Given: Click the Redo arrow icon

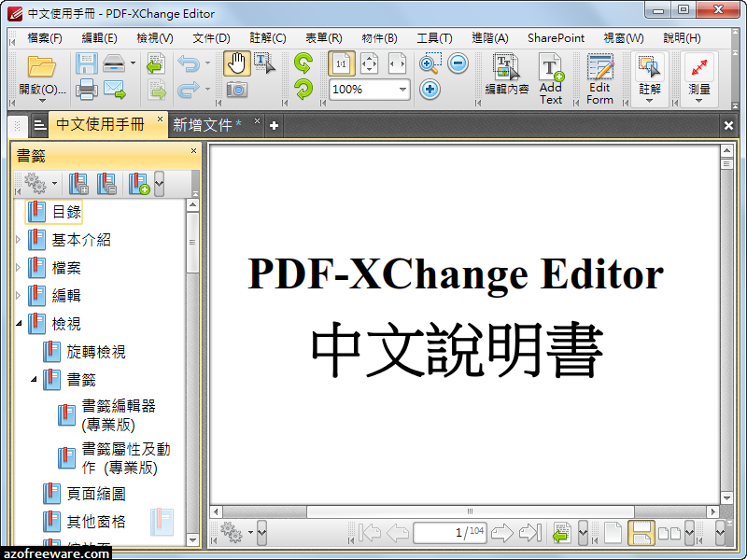Looking at the screenshot, I should (x=189, y=89).
